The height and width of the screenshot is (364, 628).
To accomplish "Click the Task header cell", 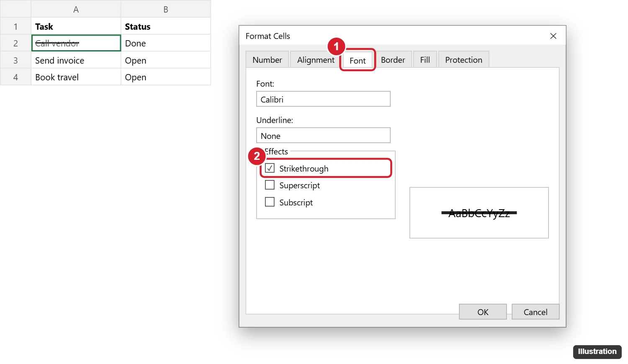I will (76, 26).
